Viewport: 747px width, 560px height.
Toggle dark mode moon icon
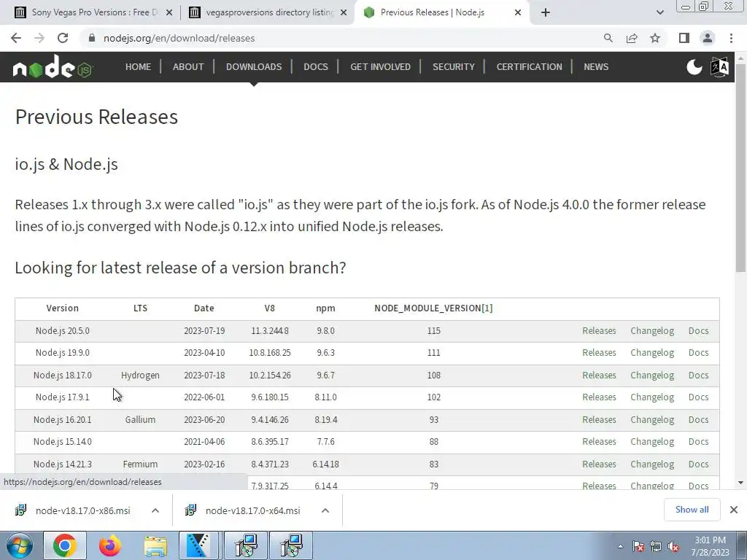tap(694, 67)
